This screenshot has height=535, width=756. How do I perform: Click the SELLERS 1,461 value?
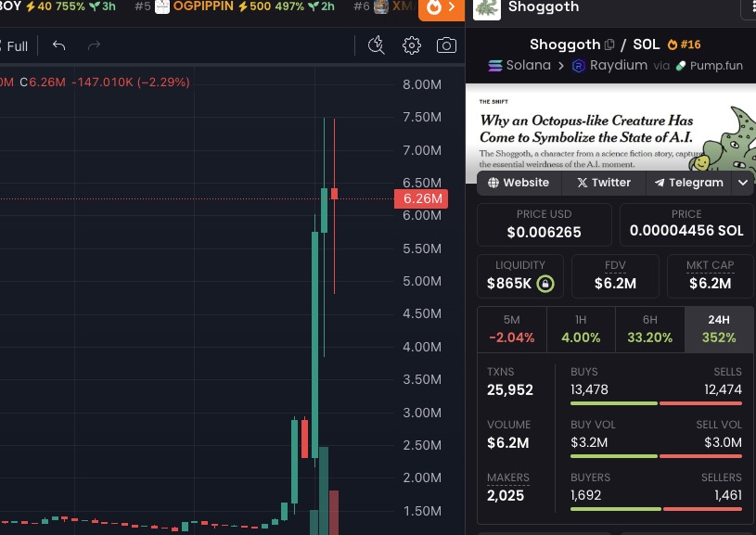pos(728,495)
